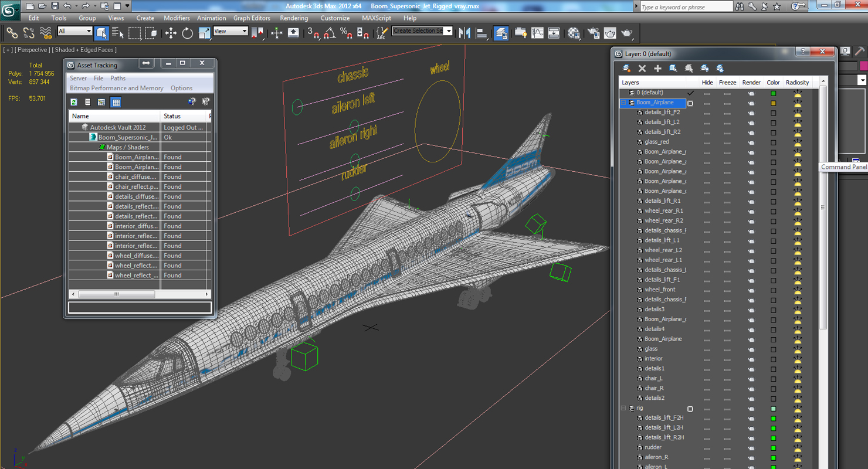
Task: Click the Bind to Space Warp tool
Action: [45, 33]
